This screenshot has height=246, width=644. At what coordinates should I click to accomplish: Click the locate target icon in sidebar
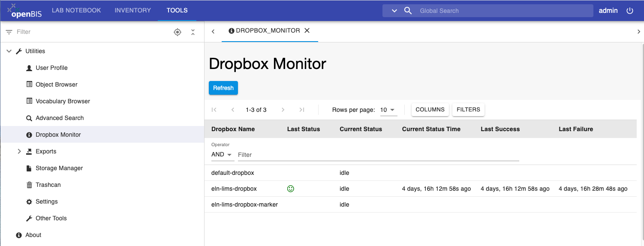[178, 32]
